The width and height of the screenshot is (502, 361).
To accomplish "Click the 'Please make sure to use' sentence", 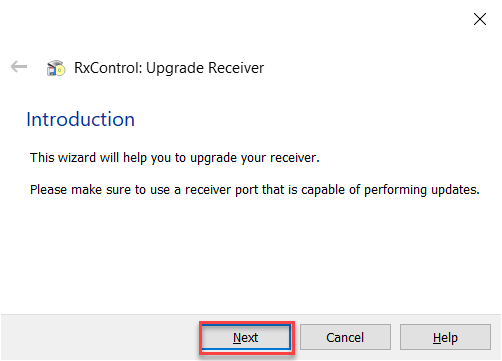I will [x=255, y=190].
